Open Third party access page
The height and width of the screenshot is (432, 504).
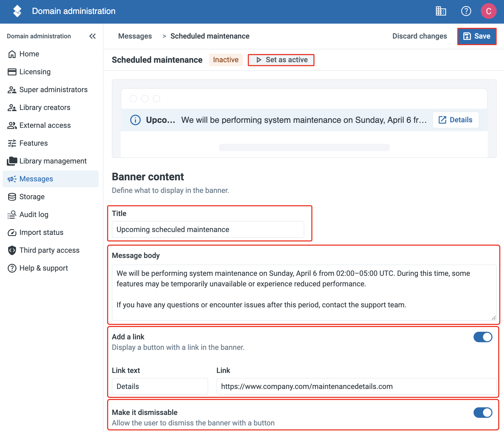coord(51,250)
